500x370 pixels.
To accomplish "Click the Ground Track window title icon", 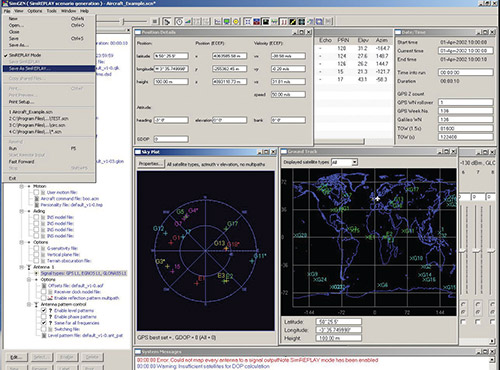I will (x=284, y=152).
